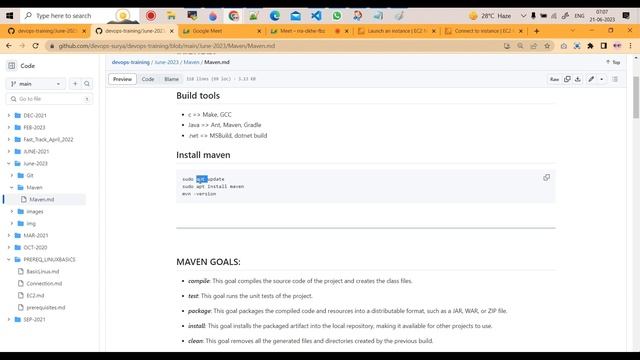
Task: Open the zoom magnifier icon in address bar
Action: pyautogui.click(x=520, y=46)
